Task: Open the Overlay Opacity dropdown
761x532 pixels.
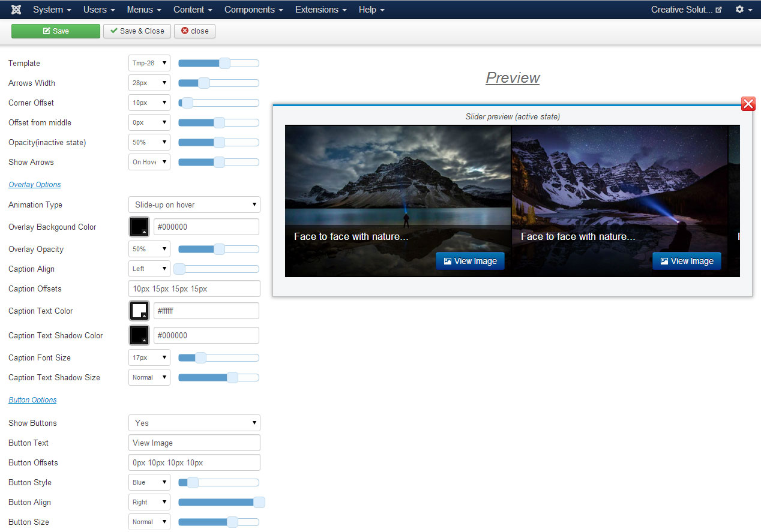Action: pyautogui.click(x=149, y=249)
